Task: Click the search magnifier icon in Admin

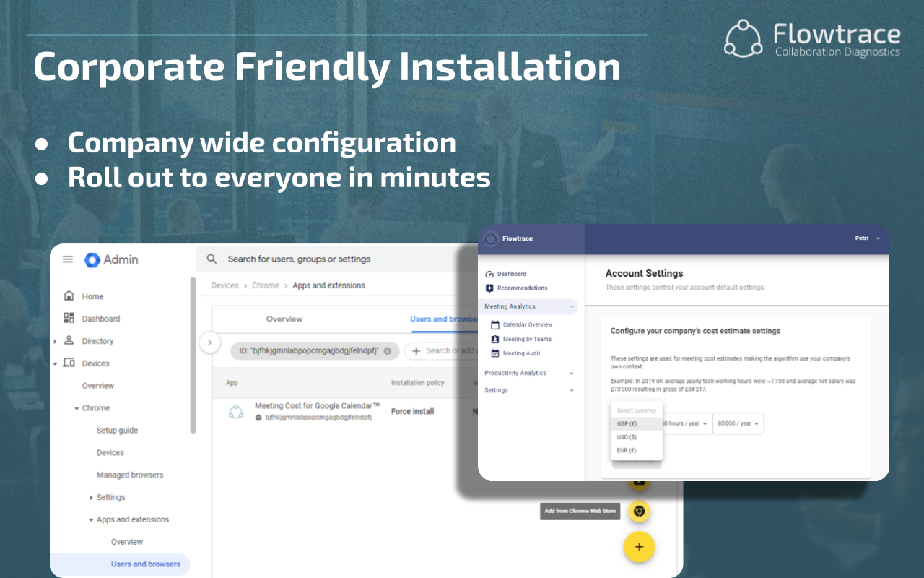Action: [x=212, y=259]
